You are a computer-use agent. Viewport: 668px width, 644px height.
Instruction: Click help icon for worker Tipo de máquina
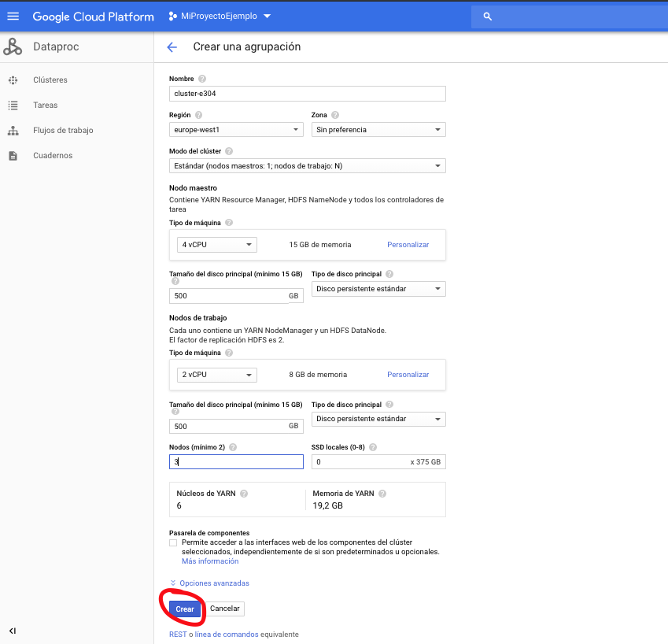229,353
